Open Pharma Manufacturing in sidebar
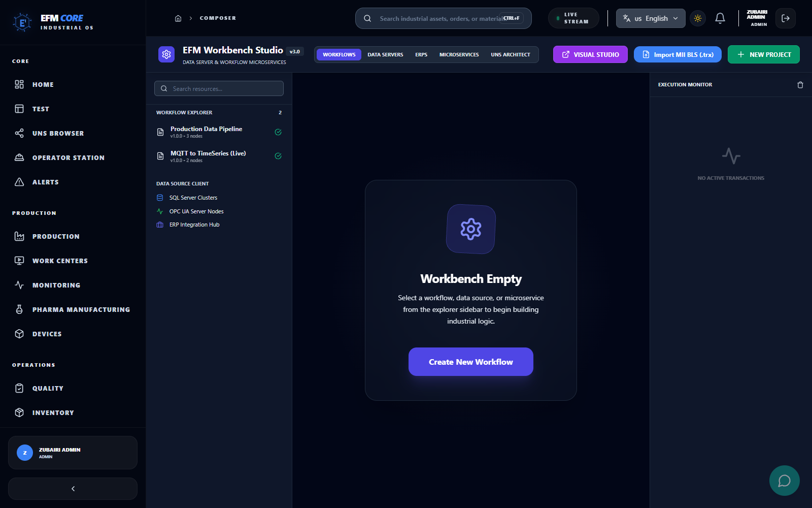The width and height of the screenshot is (812, 508). 81,309
